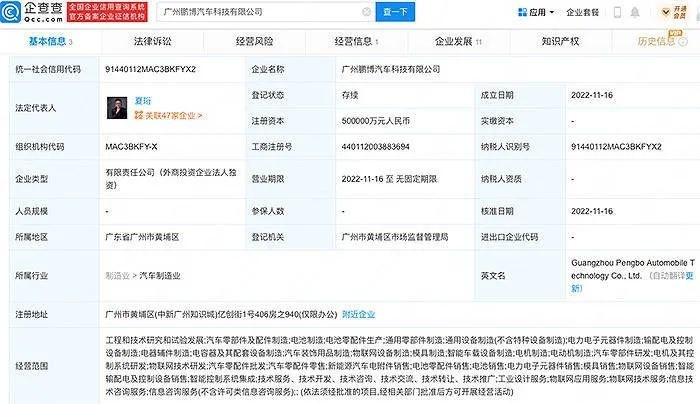This screenshot has height=404, width=700.
Task: Switch to 知识产权 tab
Action: click(x=560, y=42)
